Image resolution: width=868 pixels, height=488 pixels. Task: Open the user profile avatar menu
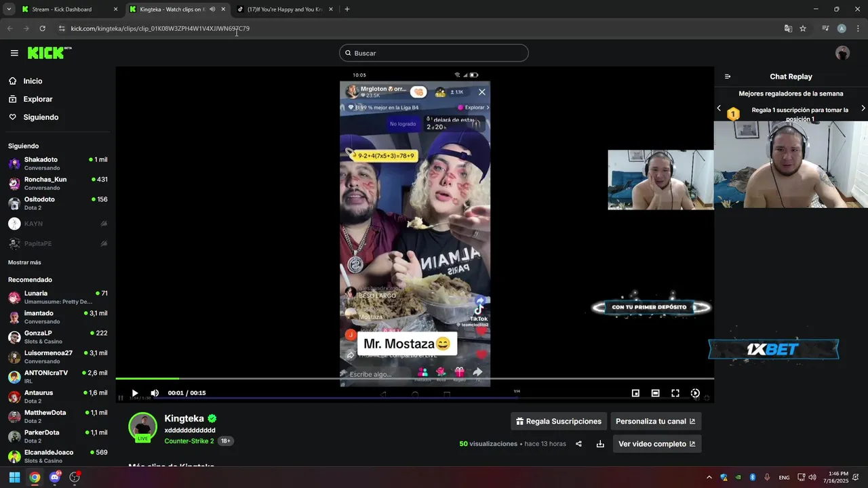point(843,53)
